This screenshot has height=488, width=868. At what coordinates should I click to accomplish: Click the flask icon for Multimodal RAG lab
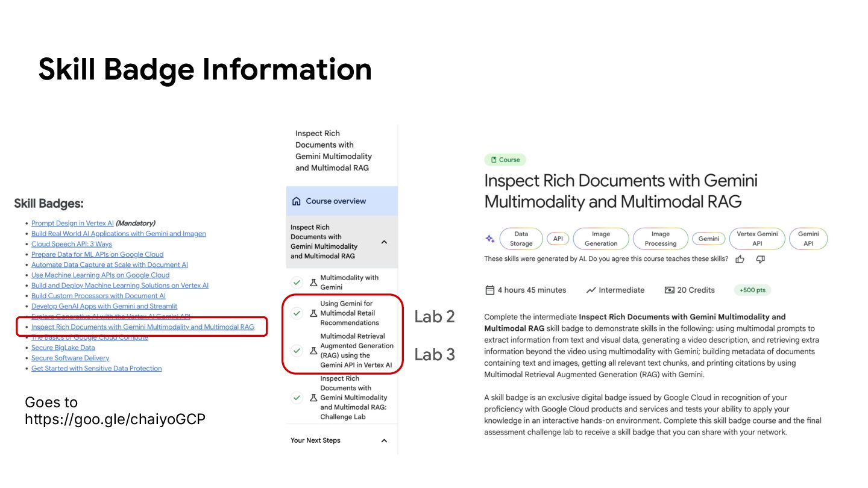[x=313, y=350]
